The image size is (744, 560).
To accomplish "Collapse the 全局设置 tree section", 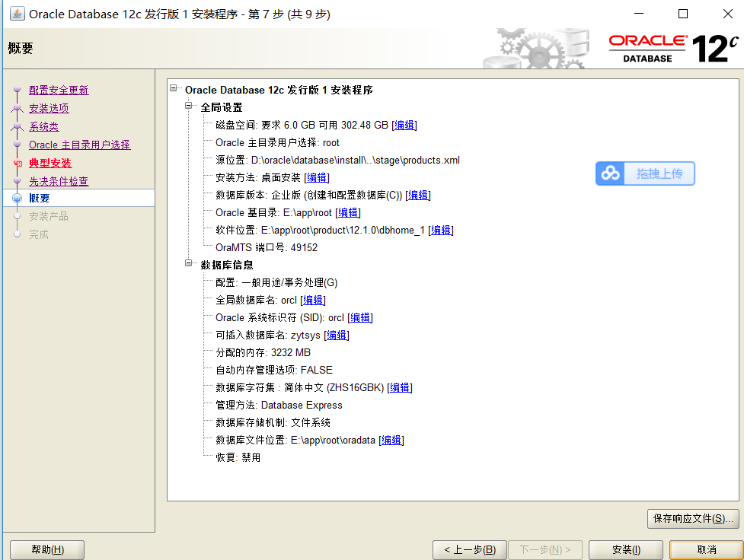I will click(188, 106).
